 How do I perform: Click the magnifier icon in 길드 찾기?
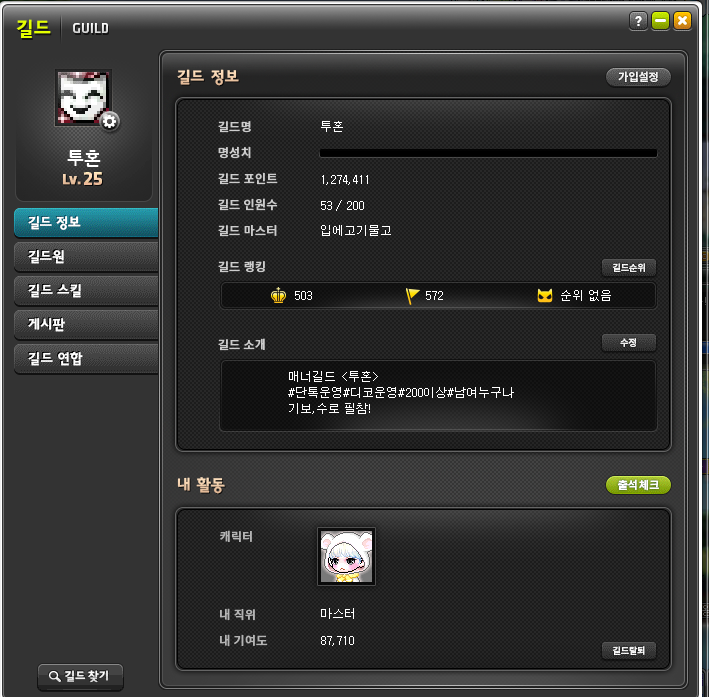54,676
